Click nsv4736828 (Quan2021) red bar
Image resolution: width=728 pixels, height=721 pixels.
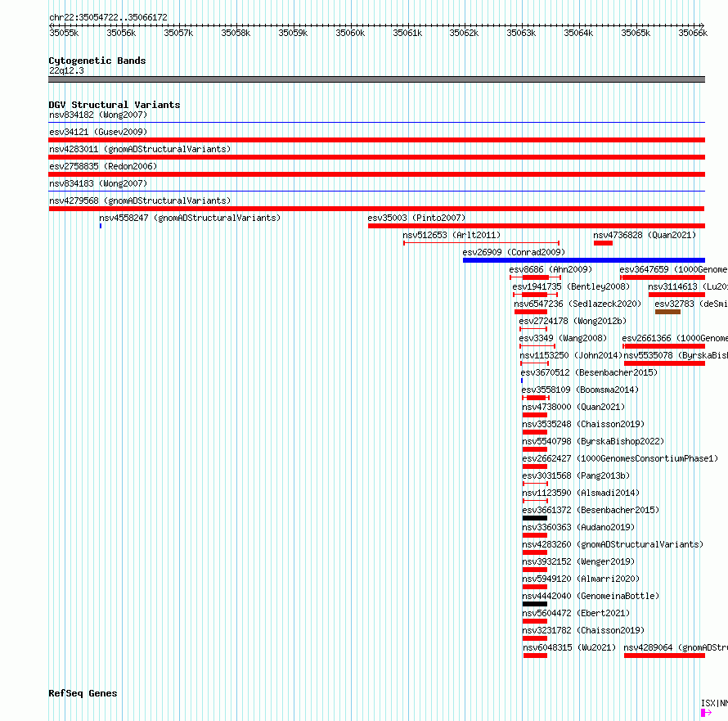click(x=603, y=243)
